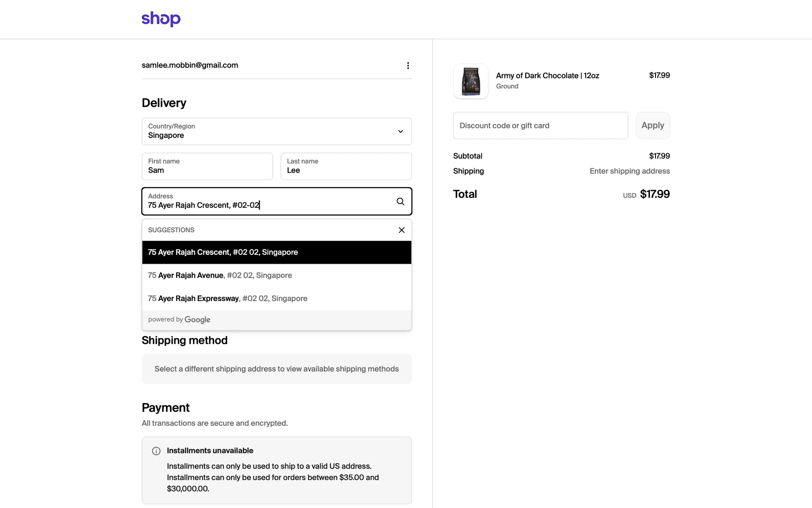Click the Country/Region chevron arrow
The width and height of the screenshot is (812, 508).
coord(400,131)
